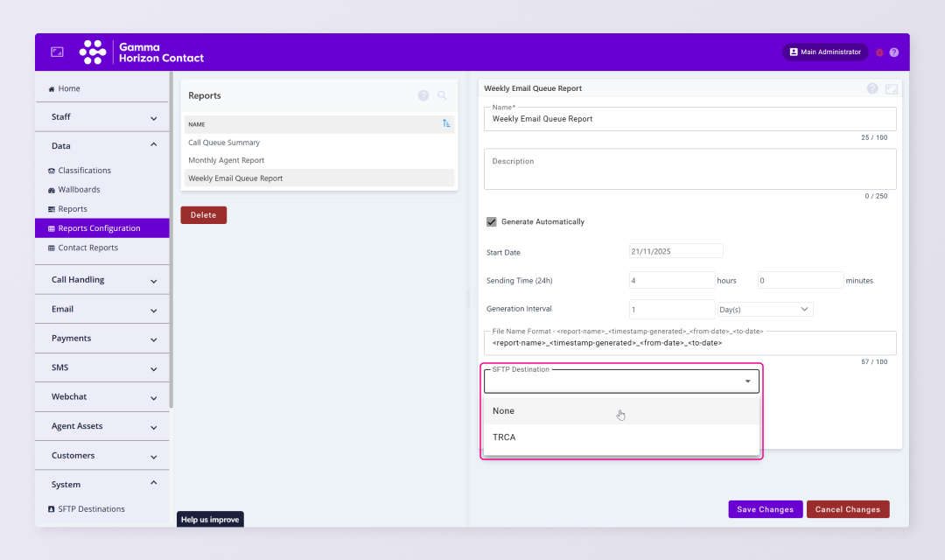Choose None in the SFTP destination list

503,411
